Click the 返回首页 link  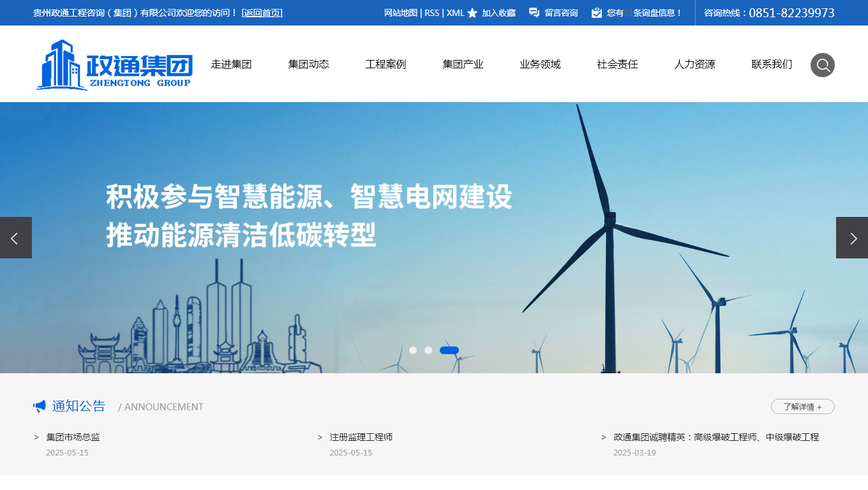262,13
